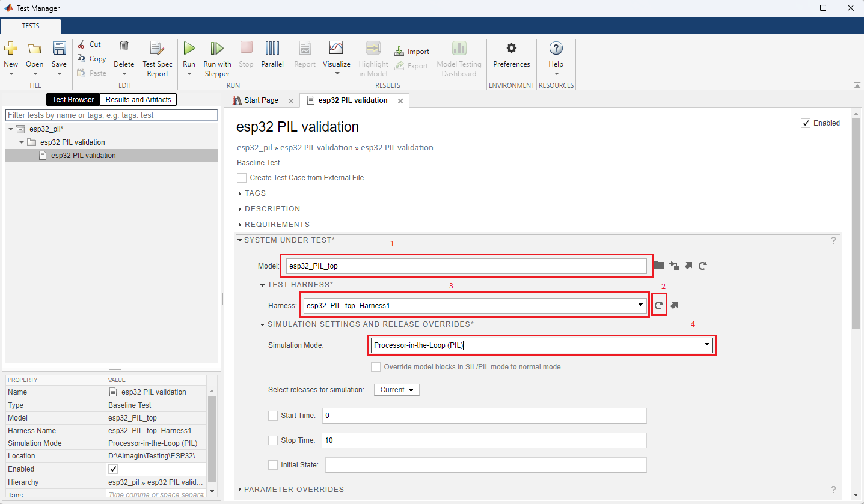Browse for model using folder icon

(659, 266)
